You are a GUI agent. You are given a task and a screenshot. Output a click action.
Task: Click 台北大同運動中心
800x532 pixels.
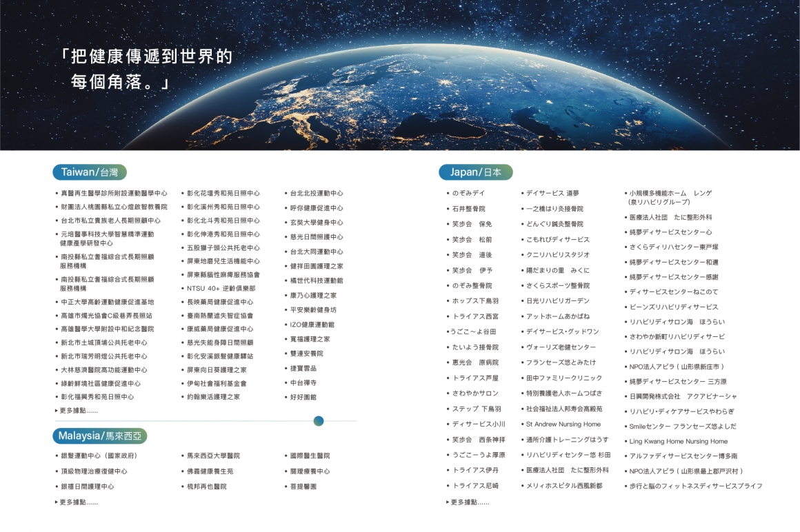(x=317, y=252)
